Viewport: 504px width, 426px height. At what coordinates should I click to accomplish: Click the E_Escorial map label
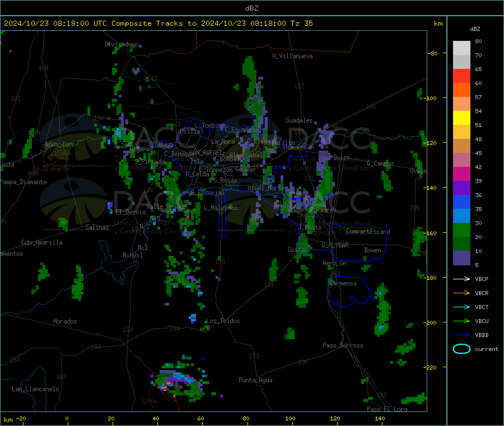[208, 193]
